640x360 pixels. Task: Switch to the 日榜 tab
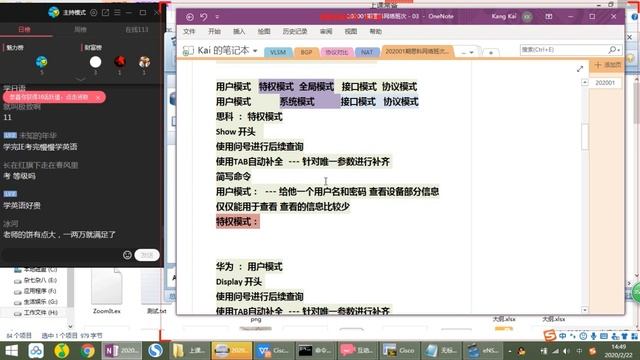coord(24,29)
